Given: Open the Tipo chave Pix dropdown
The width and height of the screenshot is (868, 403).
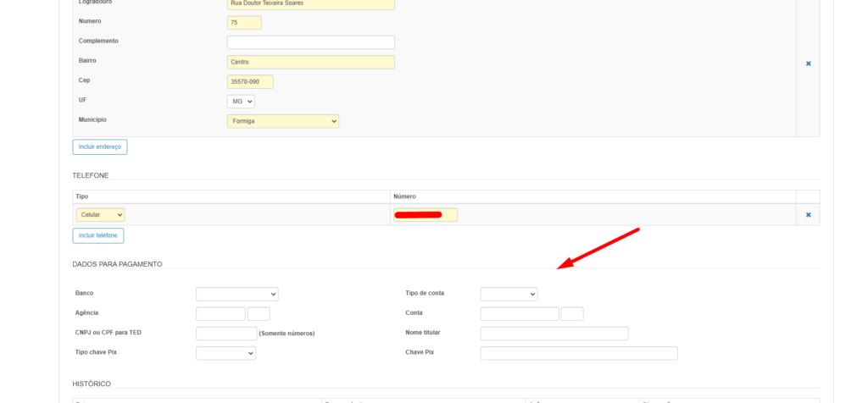Looking at the screenshot, I should pyautogui.click(x=225, y=353).
